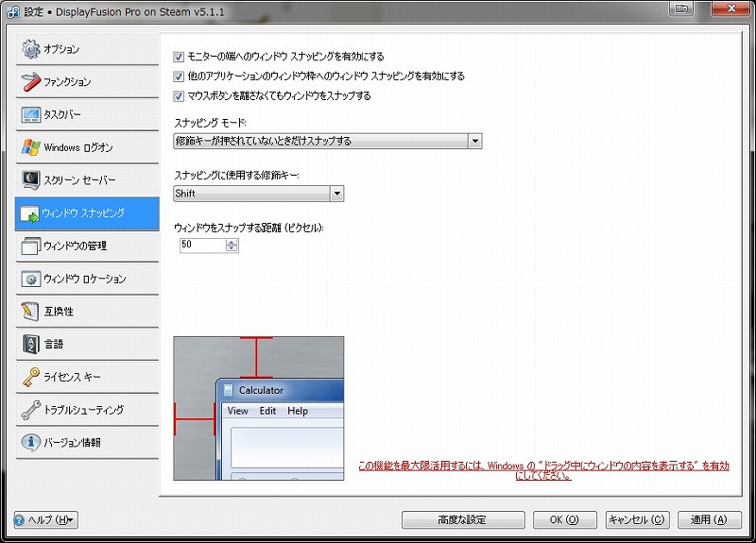Click the red knife icon beside ファンクション
756x543 pixels.
pos(30,81)
